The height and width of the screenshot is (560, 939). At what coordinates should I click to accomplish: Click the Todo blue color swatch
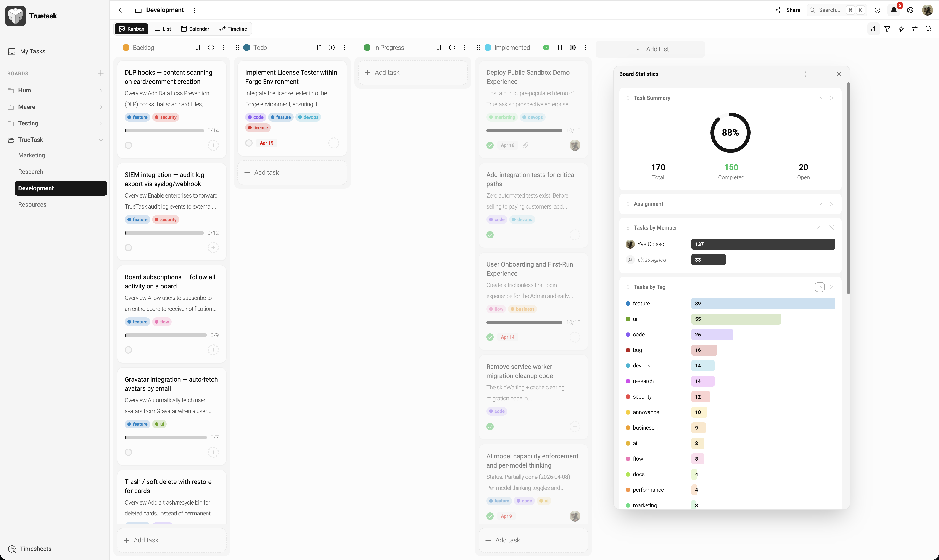coord(247,48)
